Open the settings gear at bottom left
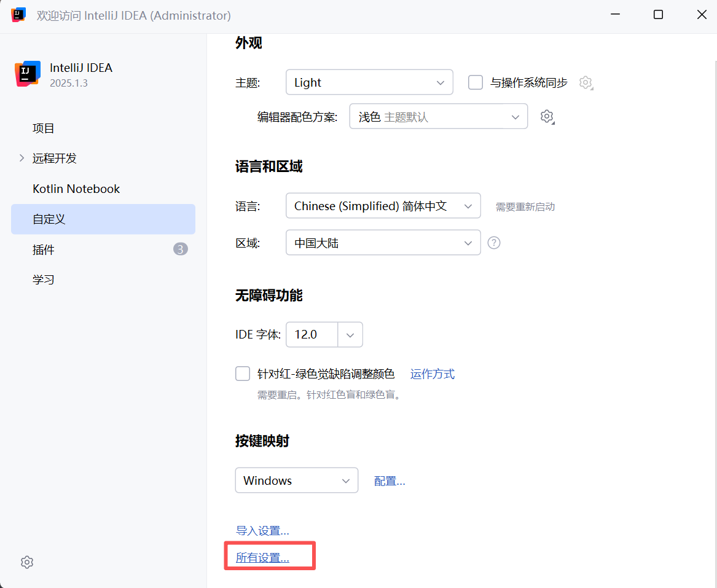717x588 pixels. point(27,562)
